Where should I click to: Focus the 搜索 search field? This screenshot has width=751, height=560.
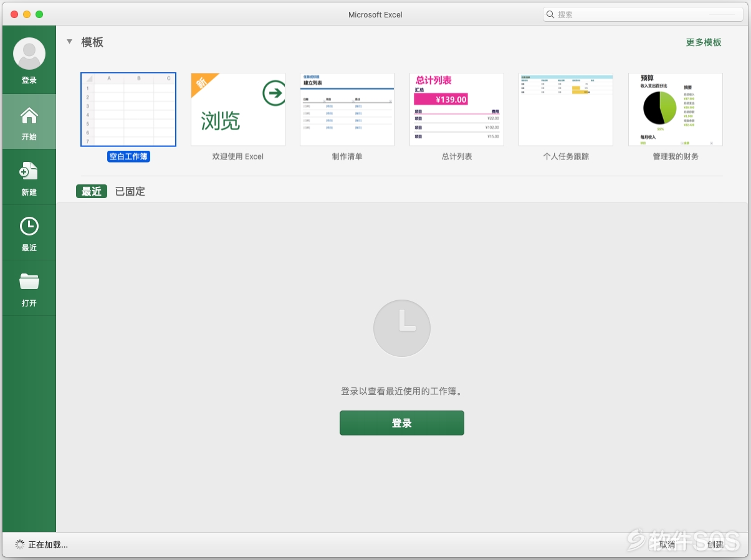643,14
